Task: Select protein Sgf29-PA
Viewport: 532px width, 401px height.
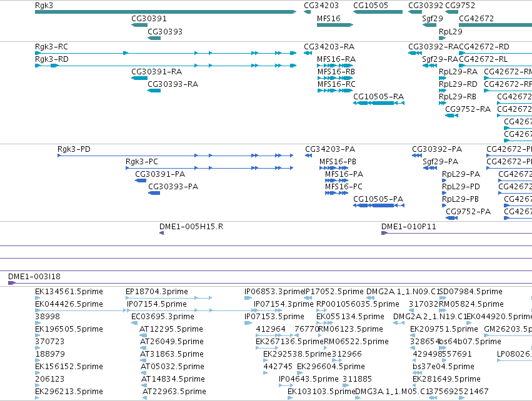Action: [430, 168]
